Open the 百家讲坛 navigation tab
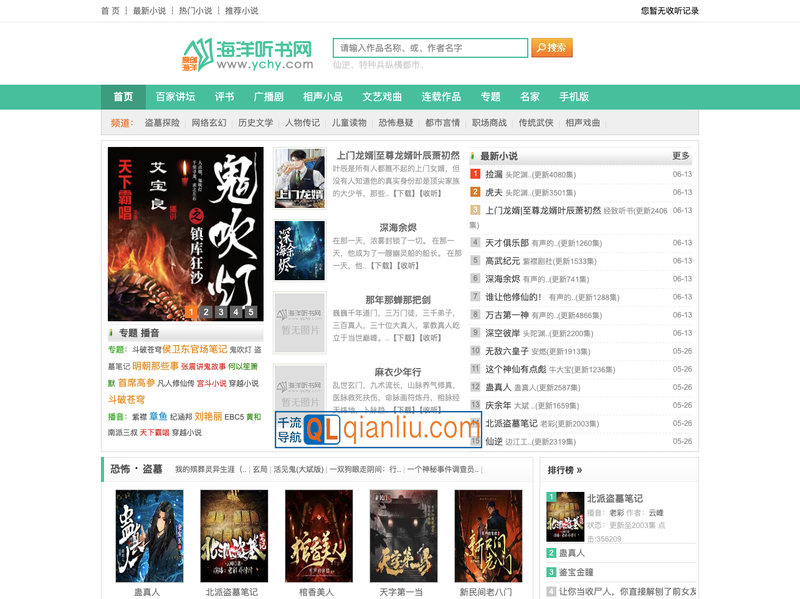Screen dimensions: 800x599 (175, 97)
